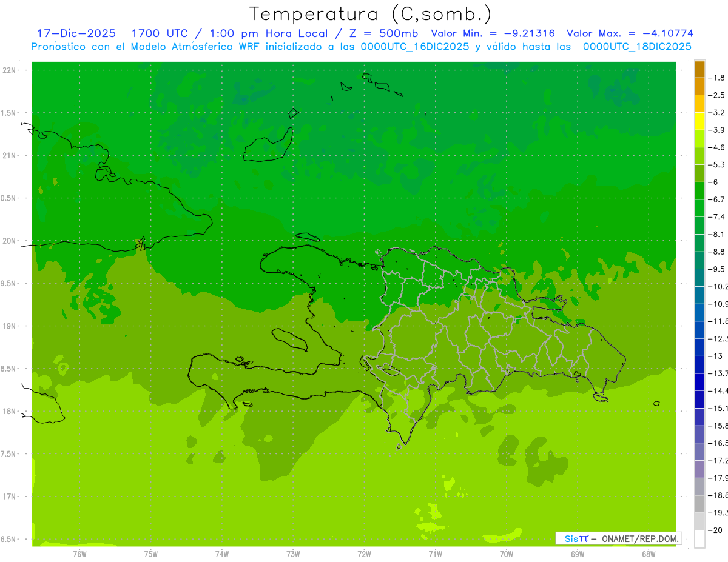Click the '17N' latitude label

tap(10, 497)
